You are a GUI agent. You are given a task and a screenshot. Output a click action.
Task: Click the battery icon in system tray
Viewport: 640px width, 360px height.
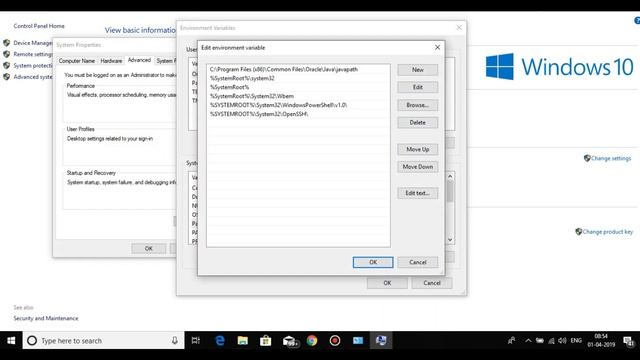click(x=540, y=340)
